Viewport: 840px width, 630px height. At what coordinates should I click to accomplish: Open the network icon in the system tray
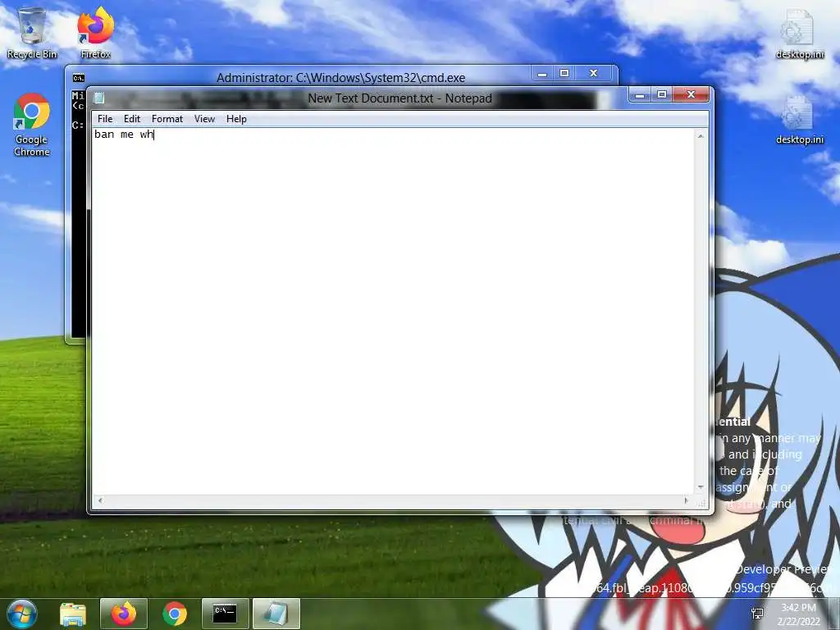click(x=757, y=614)
